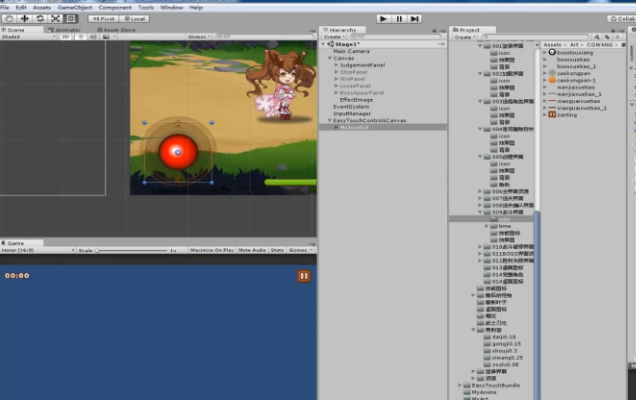Viewport: 636px width, 400px height.
Task: Open the Edit menu
Action: [21, 7]
